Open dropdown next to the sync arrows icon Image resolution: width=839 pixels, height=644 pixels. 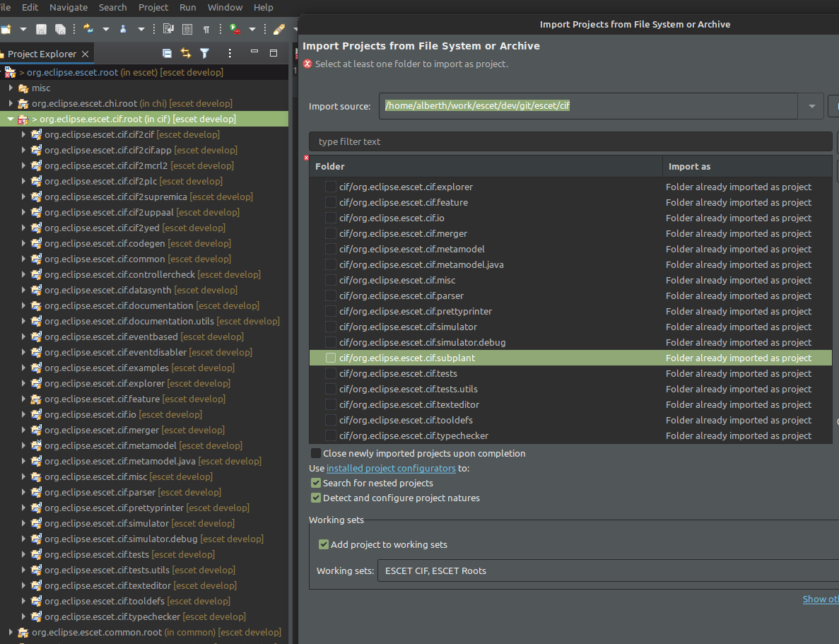[106, 29]
